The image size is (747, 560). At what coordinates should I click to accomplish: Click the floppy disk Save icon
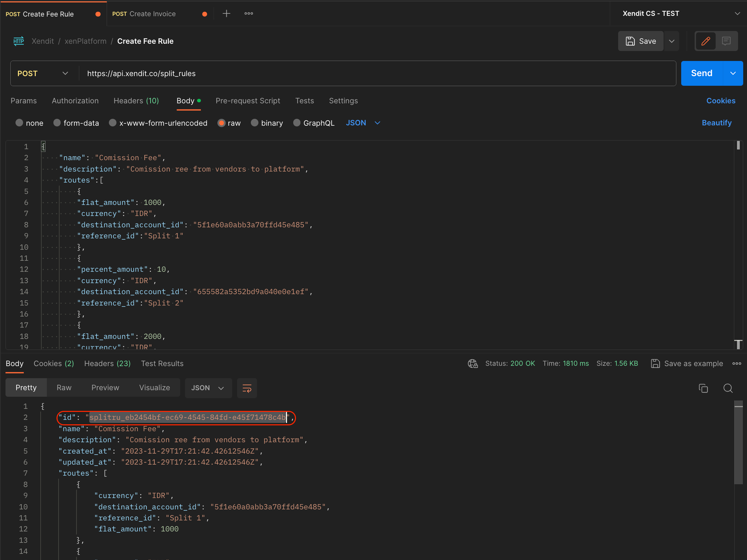coord(630,41)
